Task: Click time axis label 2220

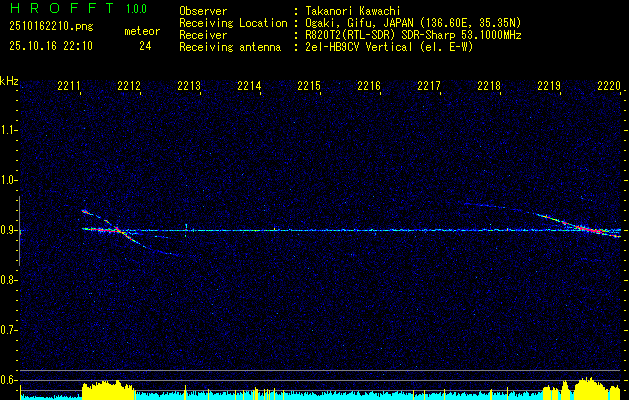Action: click(x=609, y=86)
